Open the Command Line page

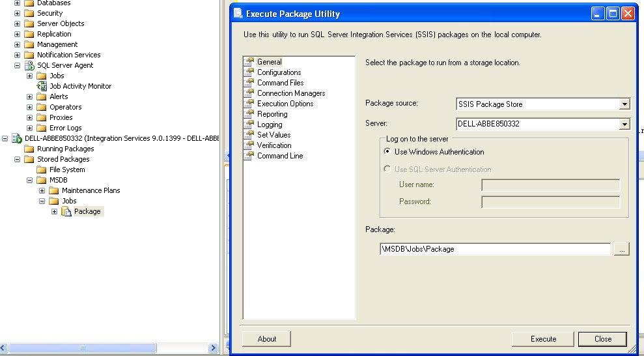pos(280,156)
